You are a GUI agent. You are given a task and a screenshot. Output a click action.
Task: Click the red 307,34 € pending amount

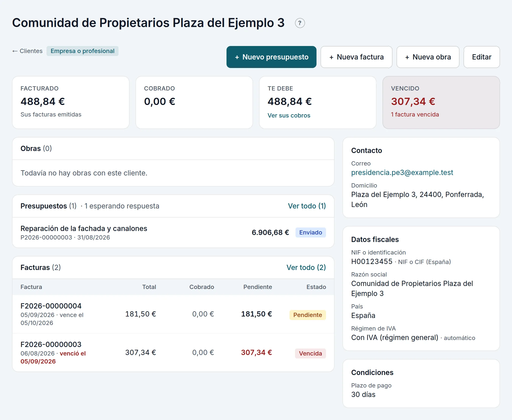tap(256, 352)
